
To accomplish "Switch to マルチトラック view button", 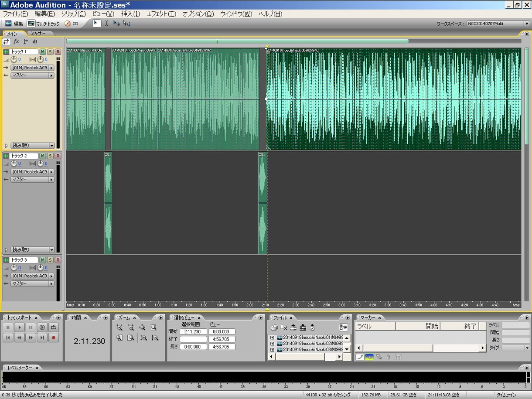I will [44, 24].
